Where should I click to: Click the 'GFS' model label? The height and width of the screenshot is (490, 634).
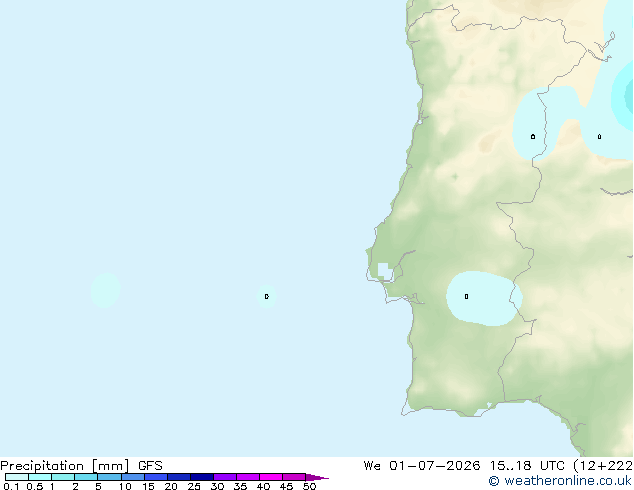[150, 466]
